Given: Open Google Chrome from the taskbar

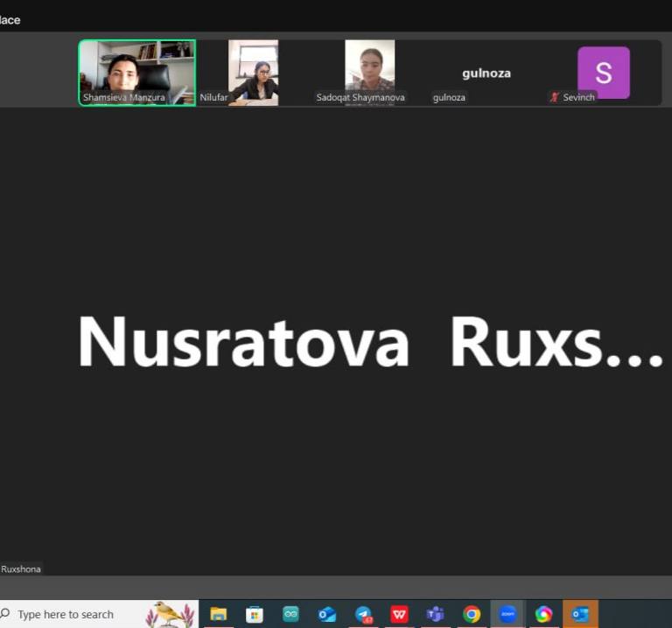Looking at the screenshot, I should tap(472, 614).
